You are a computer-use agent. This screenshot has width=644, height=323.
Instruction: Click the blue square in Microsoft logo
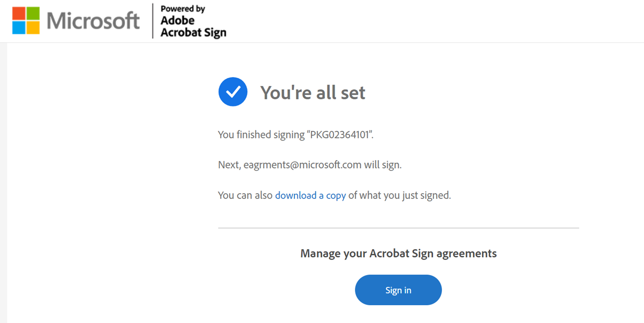[19, 28]
